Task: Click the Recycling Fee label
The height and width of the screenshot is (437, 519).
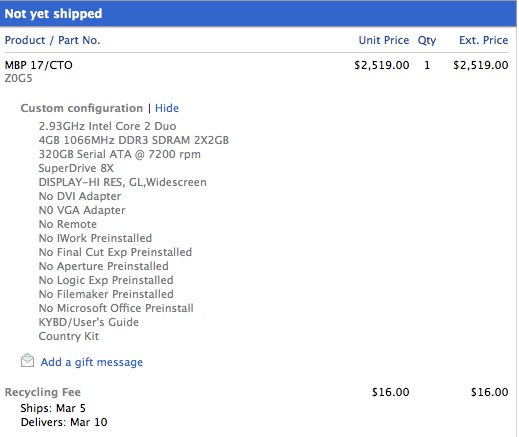Action: click(43, 392)
